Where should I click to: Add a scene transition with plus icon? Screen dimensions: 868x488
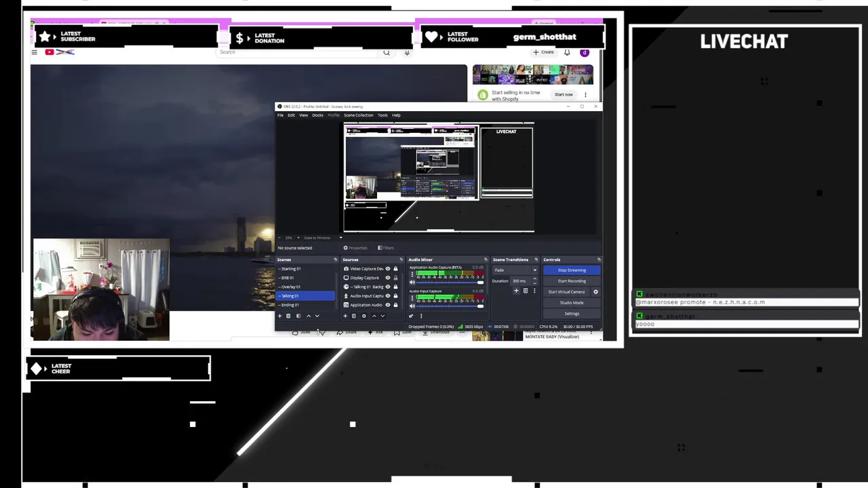coord(516,291)
